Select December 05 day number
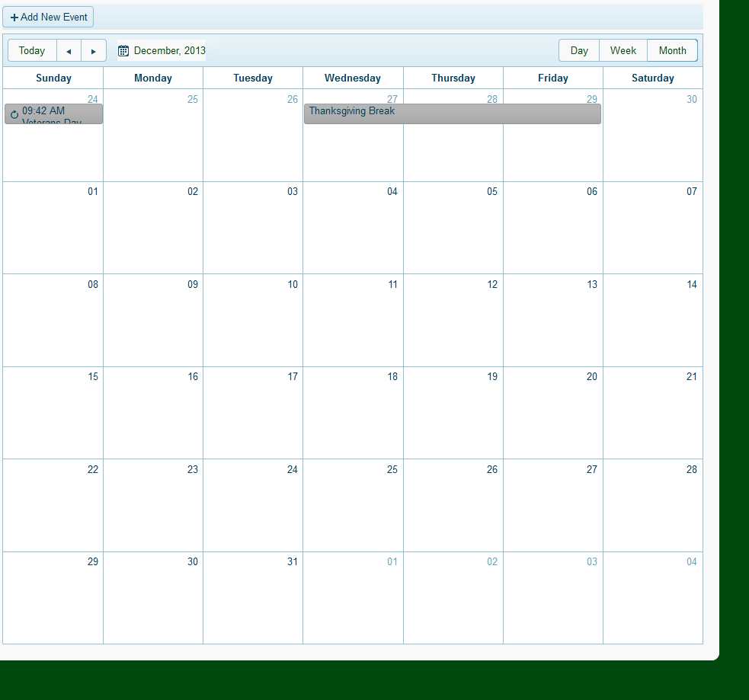The image size is (749, 700). coord(492,191)
